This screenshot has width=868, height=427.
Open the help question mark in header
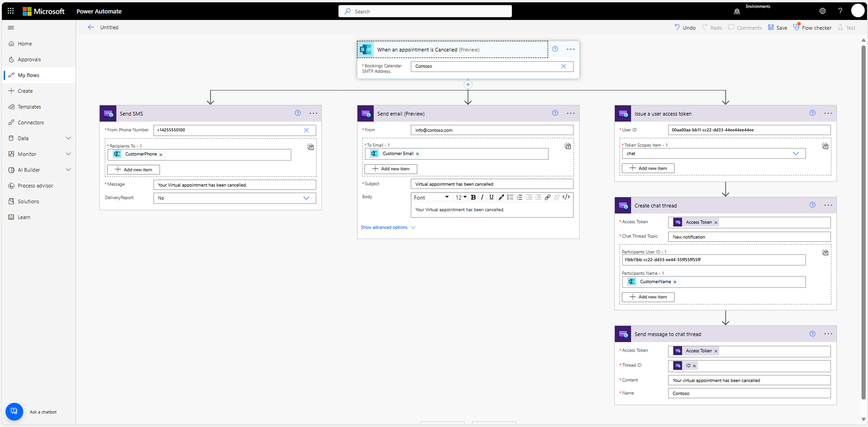840,11
